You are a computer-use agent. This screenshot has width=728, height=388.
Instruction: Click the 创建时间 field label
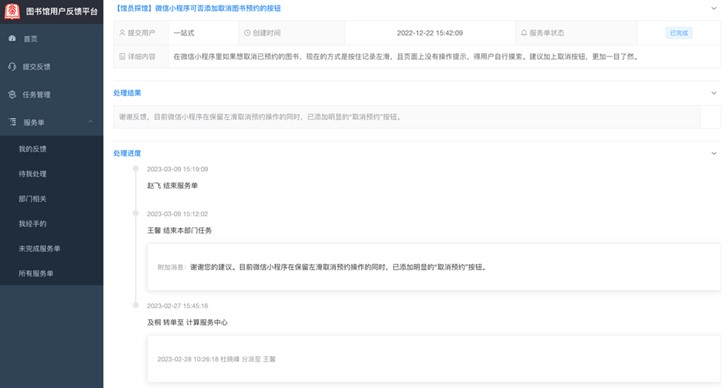click(266, 33)
